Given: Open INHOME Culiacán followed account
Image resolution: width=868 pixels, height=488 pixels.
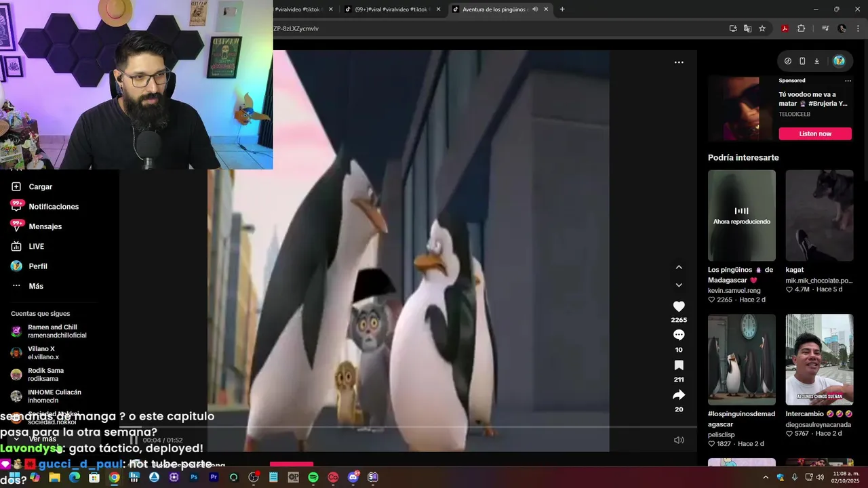Looking at the screenshot, I should click(46, 396).
